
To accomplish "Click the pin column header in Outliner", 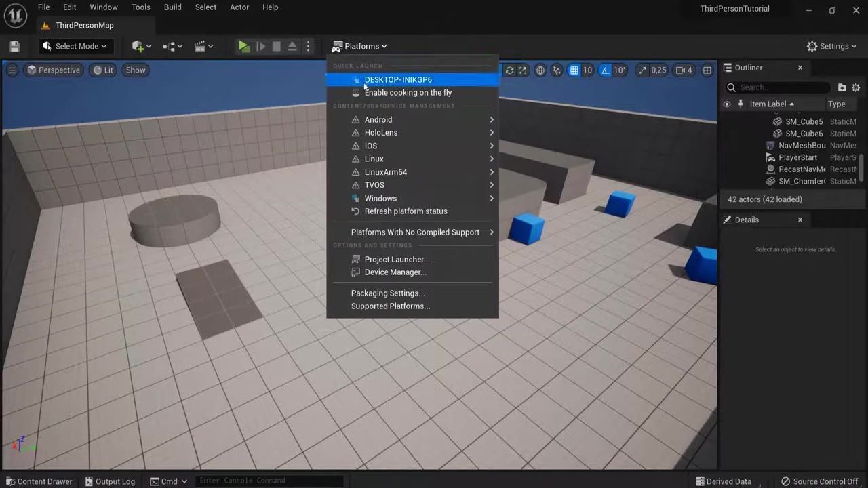I will [741, 104].
